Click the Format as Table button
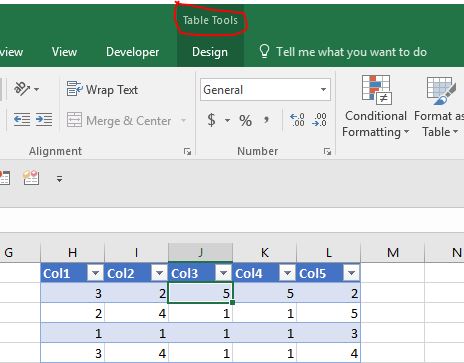Viewport: 464px width, 363px height. tap(439, 106)
